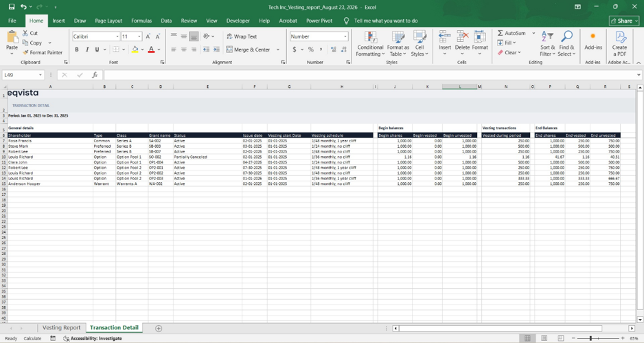Click the Copy button
Image resolution: width=644 pixels, height=343 pixels.
pos(32,43)
